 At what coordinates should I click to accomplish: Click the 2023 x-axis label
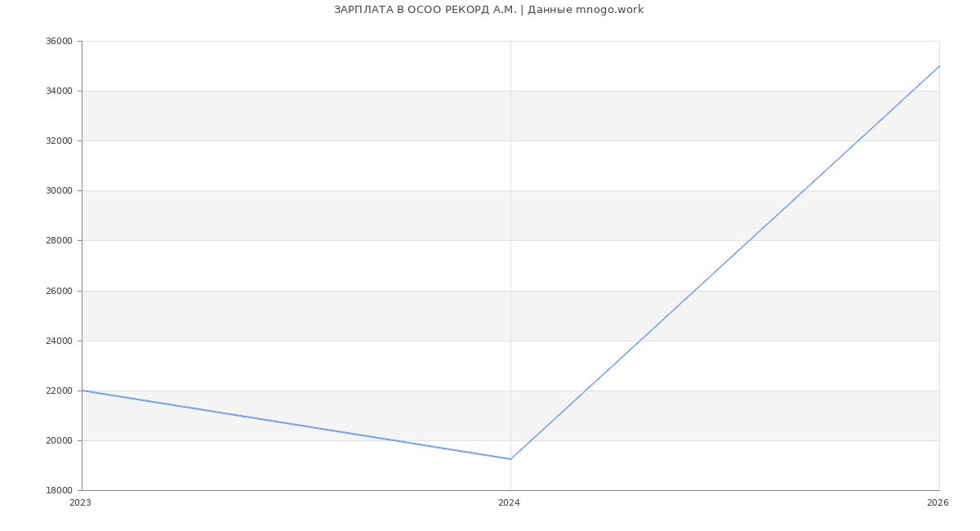(x=80, y=502)
